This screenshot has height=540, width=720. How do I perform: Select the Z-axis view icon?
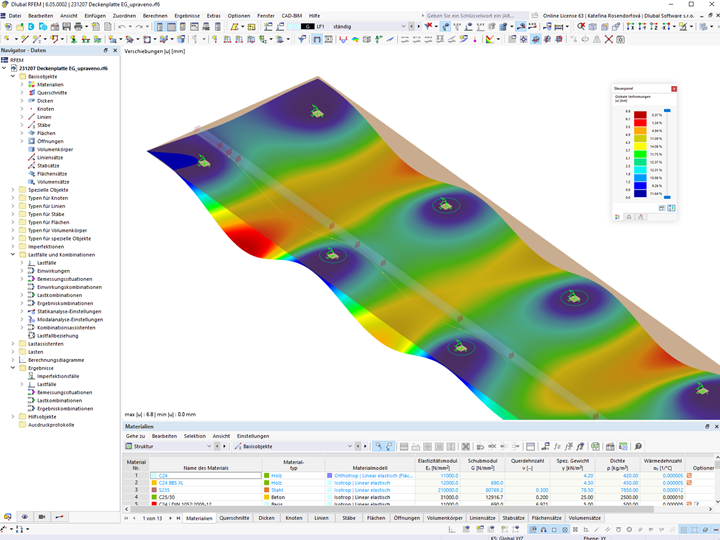(653, 27)
